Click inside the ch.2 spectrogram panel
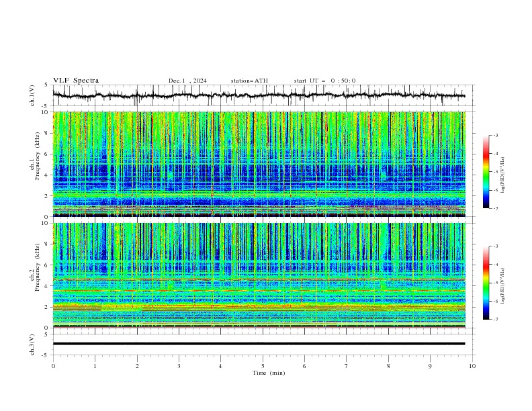The width and height of the screenshot is (532, 411). point(259,275)
